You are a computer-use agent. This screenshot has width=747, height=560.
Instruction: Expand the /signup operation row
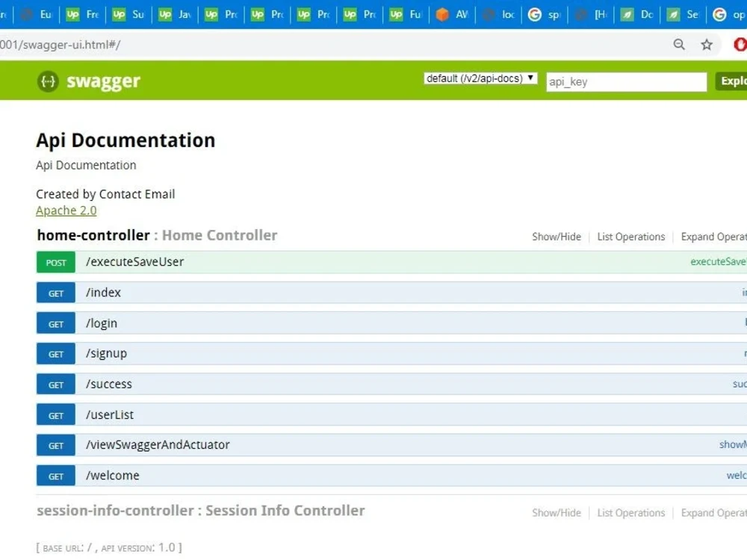(x=108, y=352)
